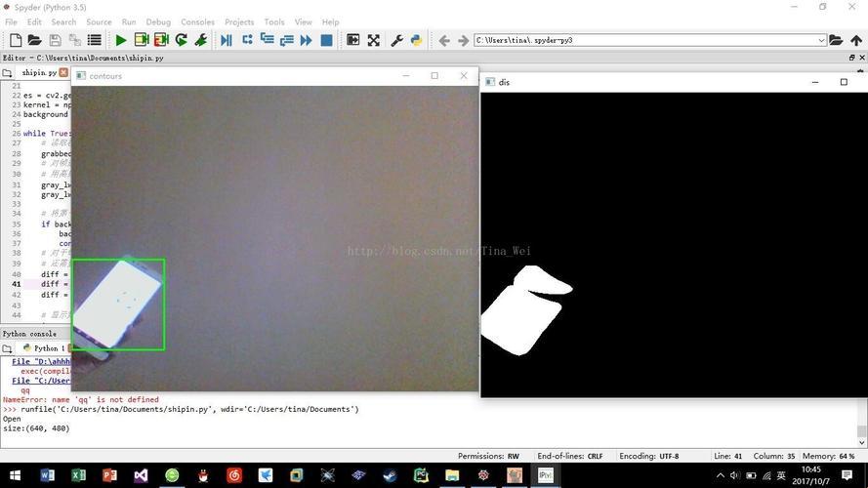Close the Editor pane
The image size is (868, 488).
point(862,58)
